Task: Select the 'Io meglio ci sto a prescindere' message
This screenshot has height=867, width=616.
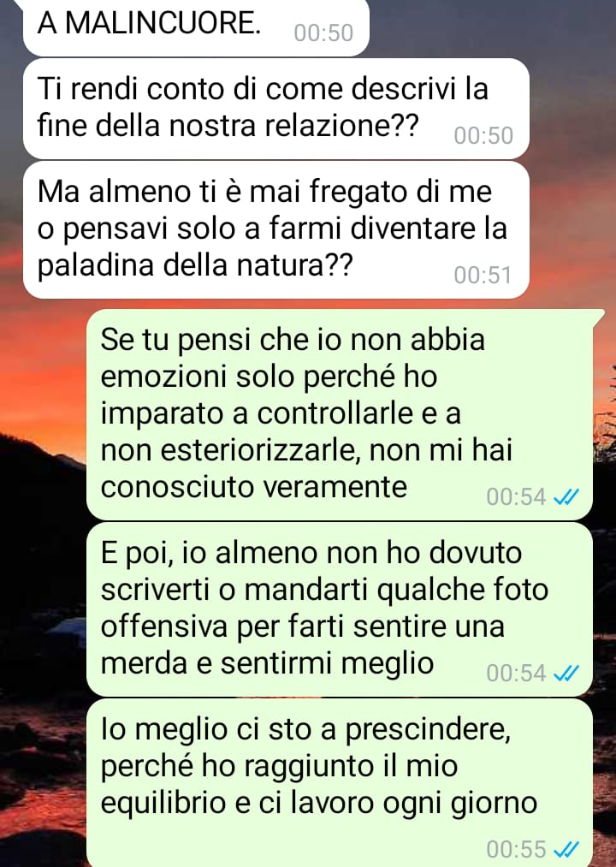Action: click(x=340, y=783)
